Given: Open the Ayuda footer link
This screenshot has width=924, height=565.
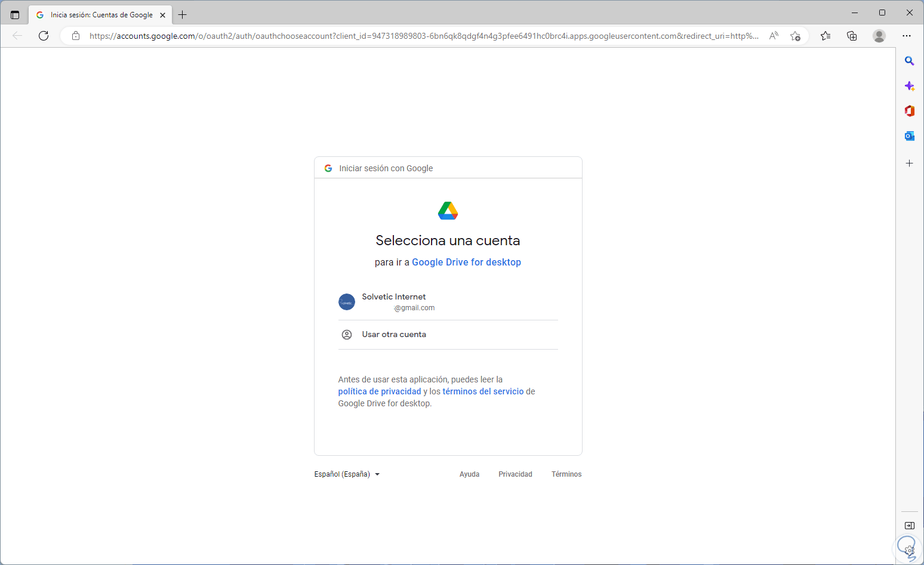Looking at the screenshot, I should tap(469, 474).
